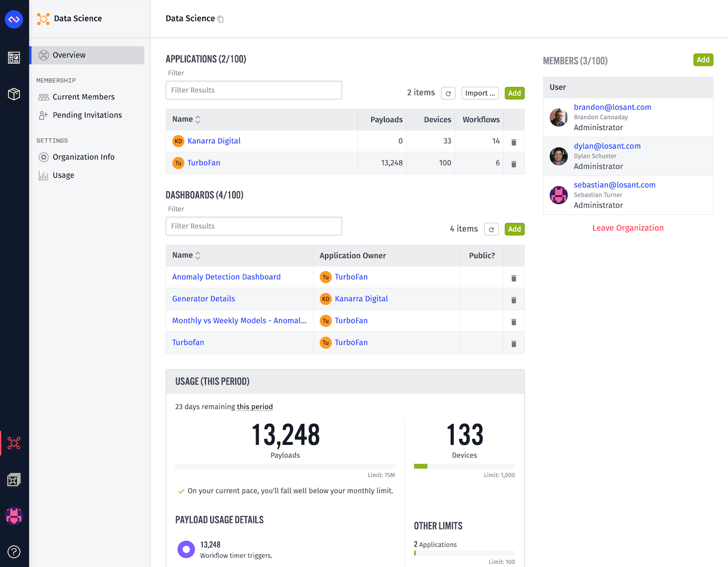The image size is (728, 567).
Task: Sort applications by Name column
Action: (x=186, y=119)
